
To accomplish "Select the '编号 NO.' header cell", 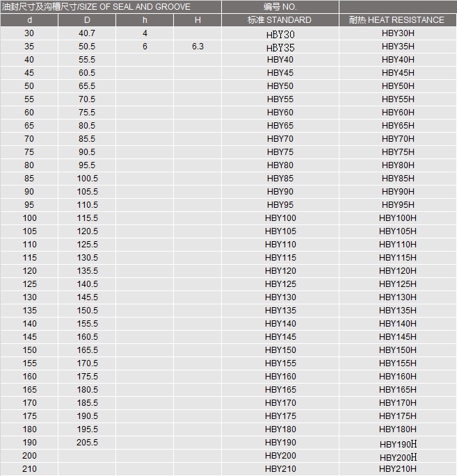I will click(x=280, y=7).
